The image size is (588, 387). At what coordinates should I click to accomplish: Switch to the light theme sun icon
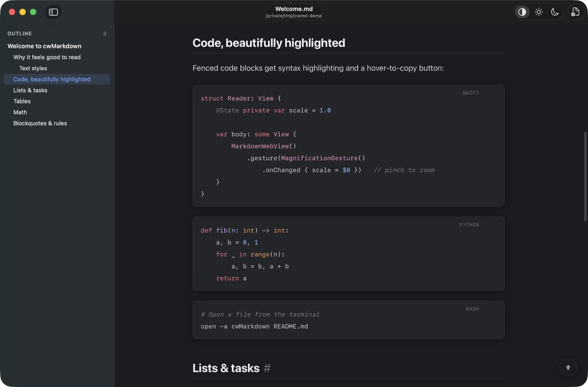pyautogui.click(x=539, y=12)
